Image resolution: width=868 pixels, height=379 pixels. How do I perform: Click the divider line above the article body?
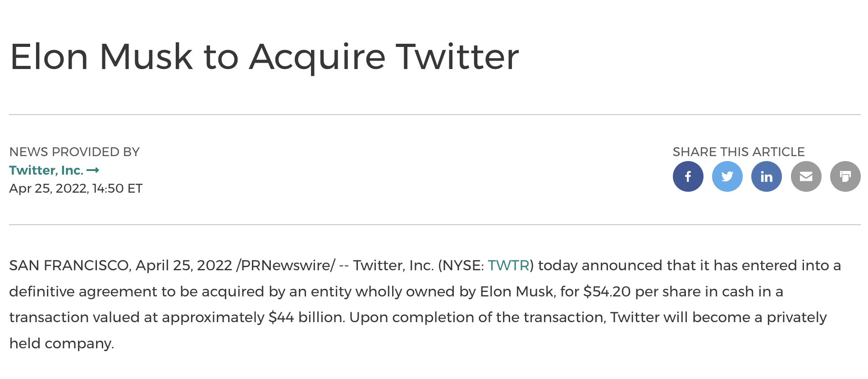click(x=434, y=225)
